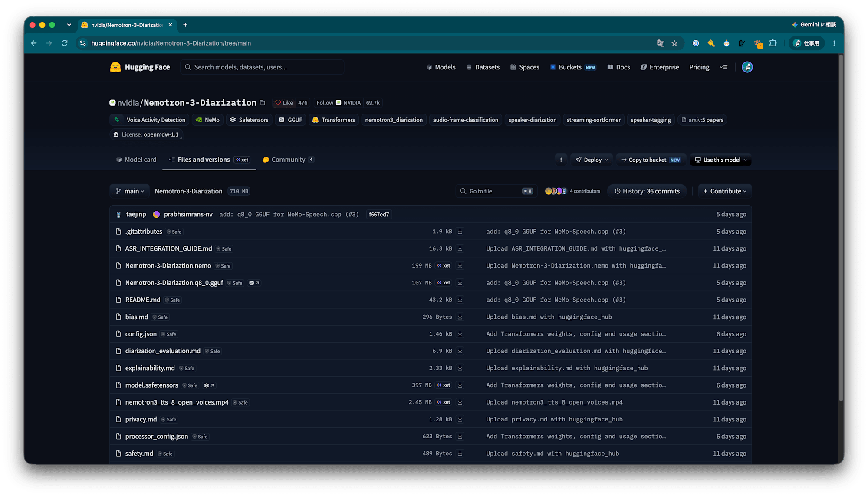Click the speaker-diarization tag
Screen dimensions: 868x496
(x=532, y=120)
